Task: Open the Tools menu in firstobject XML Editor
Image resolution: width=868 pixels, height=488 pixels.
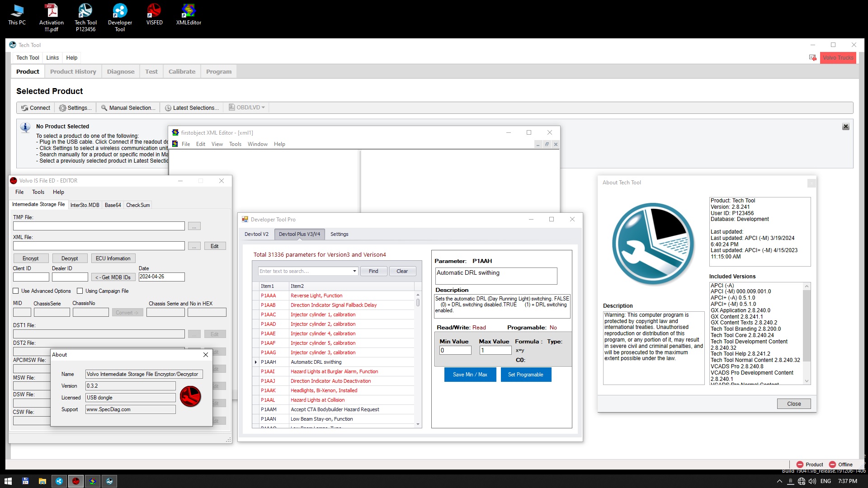Action: pyautogui.click(x=235, y=144)
